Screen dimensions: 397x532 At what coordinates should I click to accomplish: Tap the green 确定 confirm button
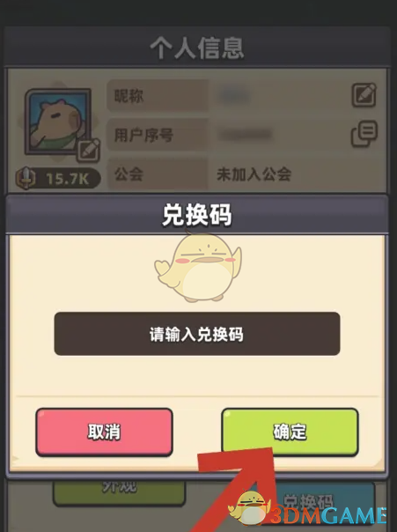click(x=290, y=432)
